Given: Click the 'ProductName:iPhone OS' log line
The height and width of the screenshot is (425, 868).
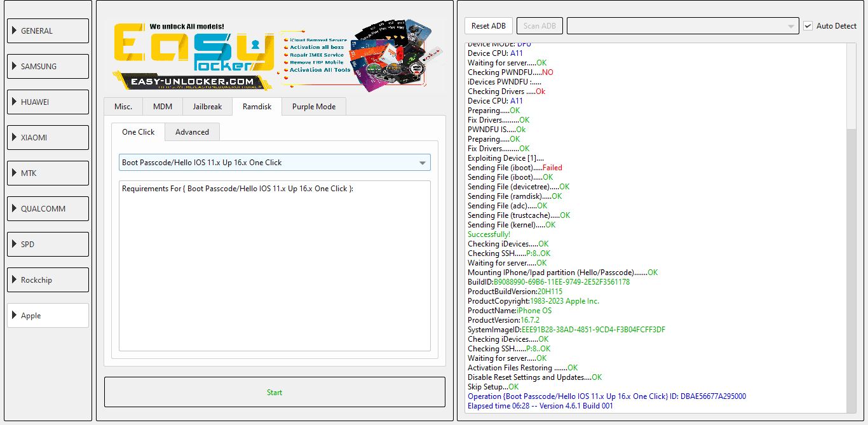Looking at the screenshot, I should coord(510,311).
